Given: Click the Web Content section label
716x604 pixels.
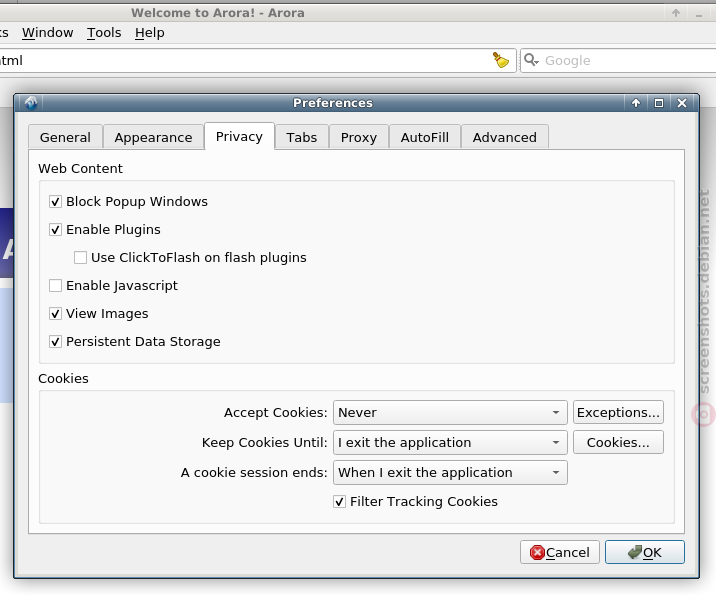Looking at the screenshot, I should (x=80, y=168).
